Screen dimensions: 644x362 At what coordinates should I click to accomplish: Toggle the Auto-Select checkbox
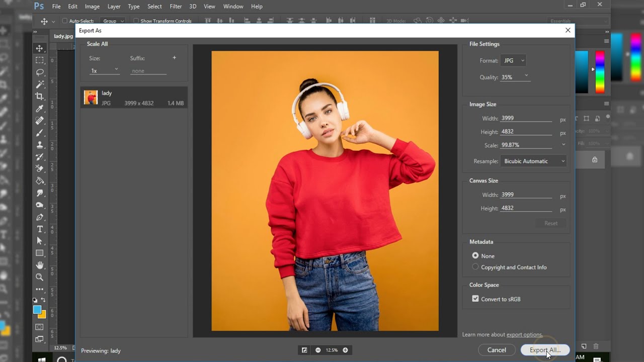point(65,21)
